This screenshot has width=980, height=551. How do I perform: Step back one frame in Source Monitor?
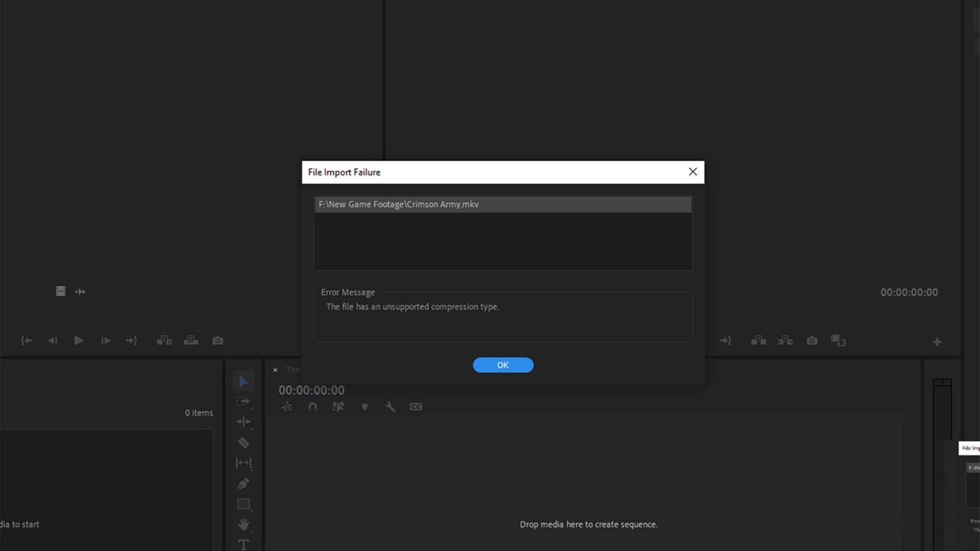pos(52,341)
